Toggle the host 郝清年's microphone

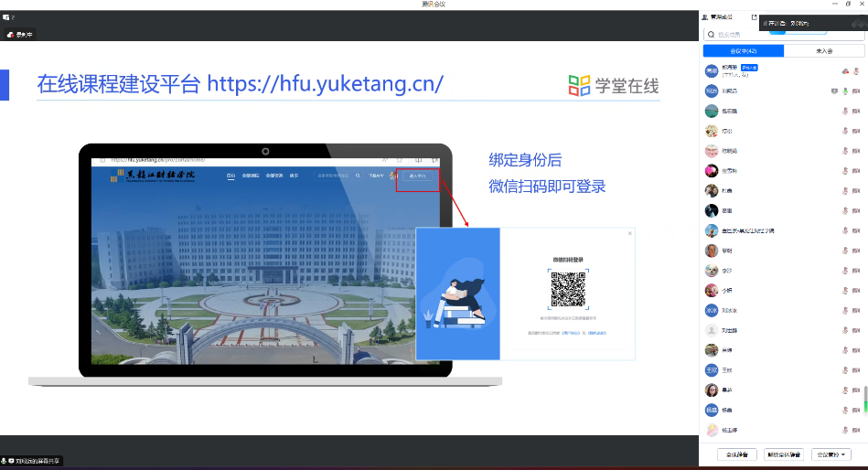pyautogui.click(x=856, y=71)
